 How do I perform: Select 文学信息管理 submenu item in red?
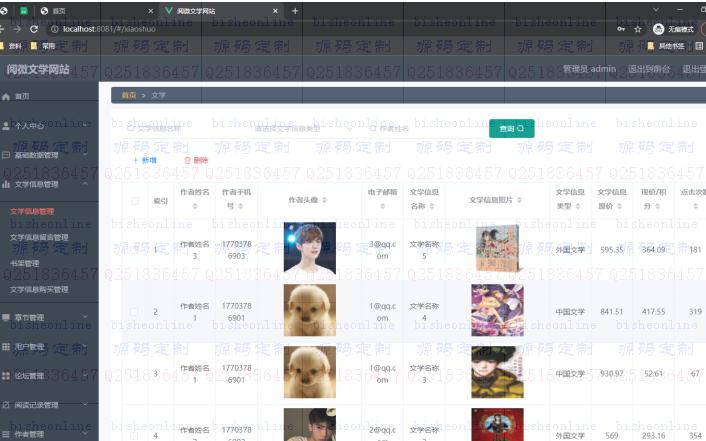(32, 211)
